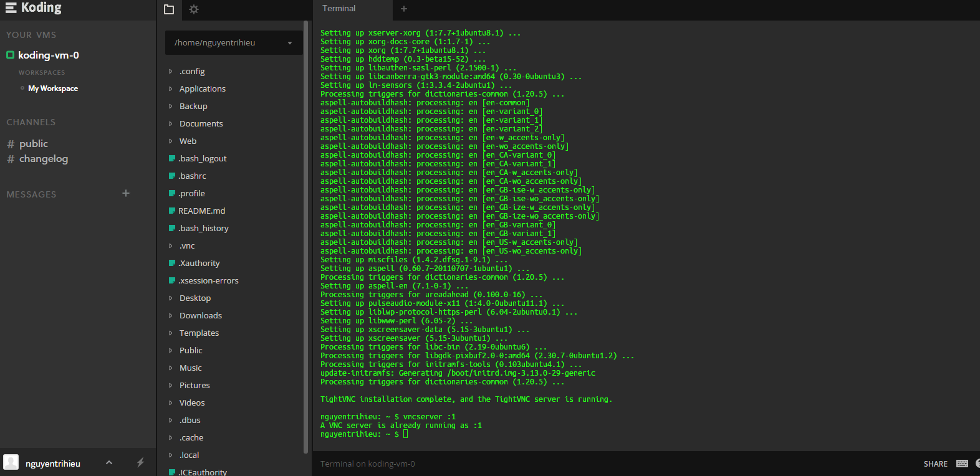Open the README.md file
Image resolution: width=980 pixels, height=476 pixels.
tap(201, 211)
